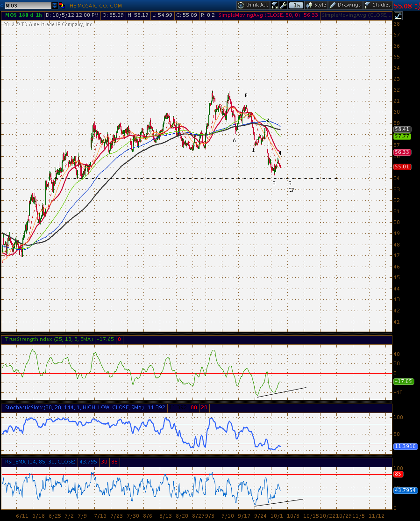Click the 8/13 date on time axis
Screen dimensions: 420x521
[166, 516]
